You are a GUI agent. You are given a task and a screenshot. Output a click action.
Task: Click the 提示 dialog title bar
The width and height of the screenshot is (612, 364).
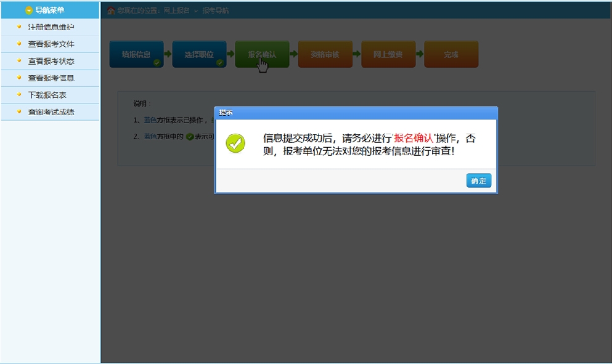click(x=356, y=113)
